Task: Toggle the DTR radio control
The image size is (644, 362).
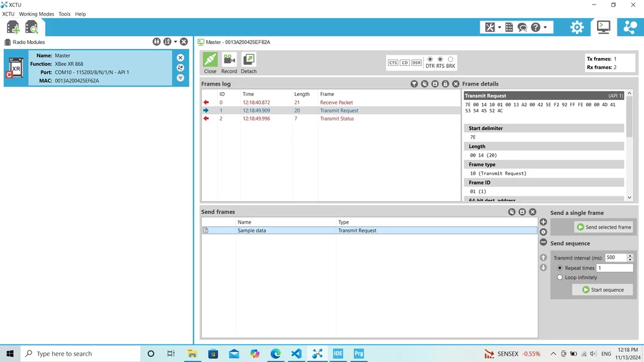Action: [x=430, y=59]
